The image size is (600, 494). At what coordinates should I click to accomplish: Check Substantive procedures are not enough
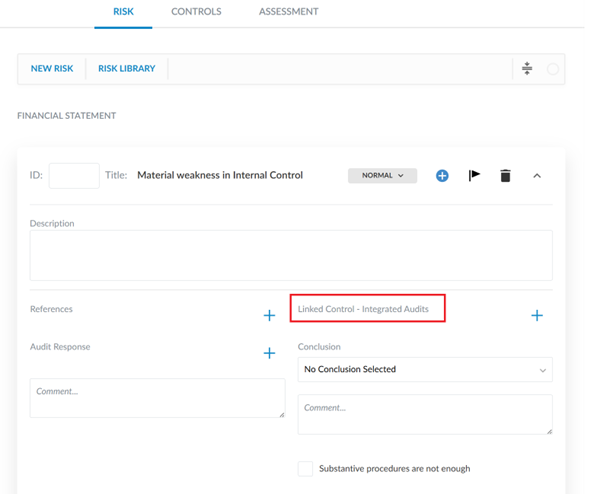tap(305, 468)
